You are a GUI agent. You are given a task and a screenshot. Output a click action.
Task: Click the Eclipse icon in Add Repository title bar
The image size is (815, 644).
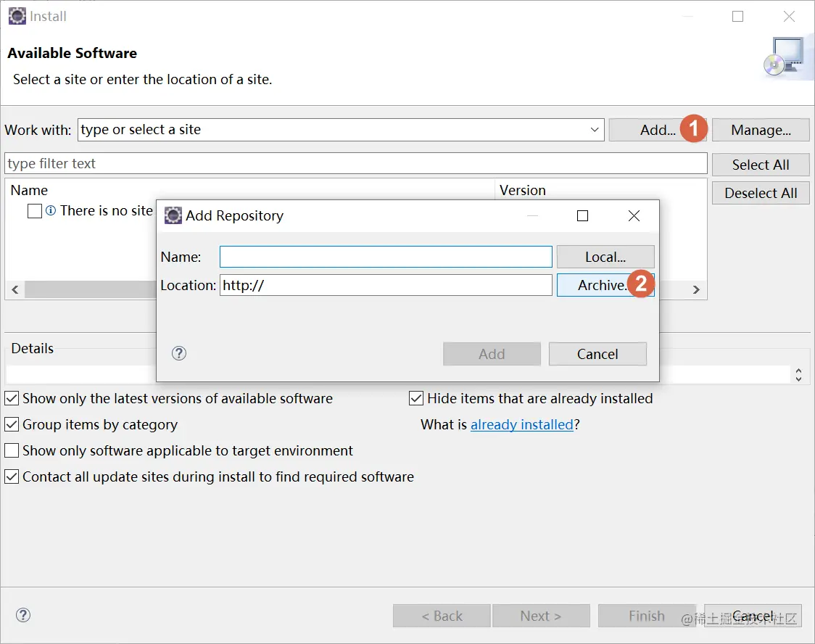pos(173,215)
